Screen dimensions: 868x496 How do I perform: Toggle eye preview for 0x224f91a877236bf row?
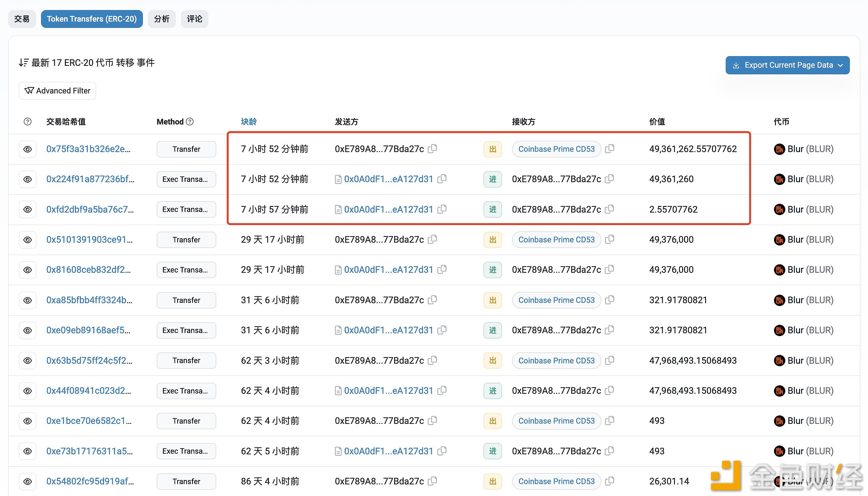(28, 179)
